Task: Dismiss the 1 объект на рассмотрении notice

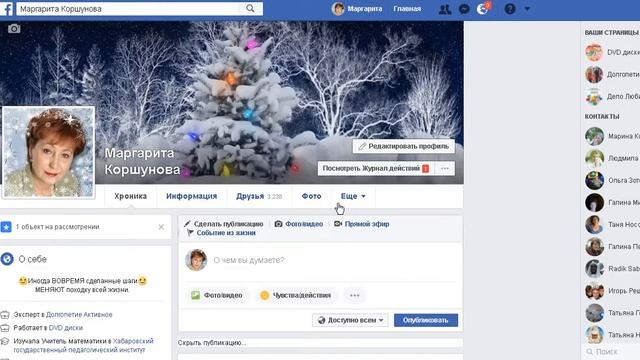Action: point(161,227)
